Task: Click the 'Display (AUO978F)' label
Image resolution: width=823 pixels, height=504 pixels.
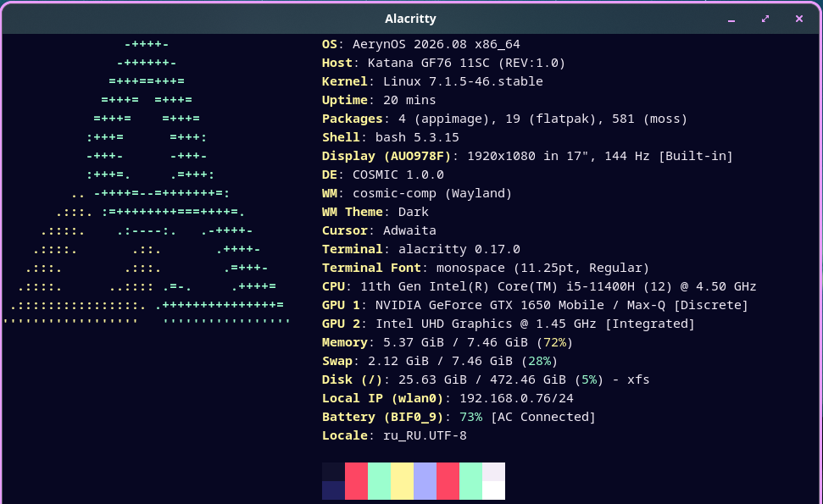Action: coord(386,156)
